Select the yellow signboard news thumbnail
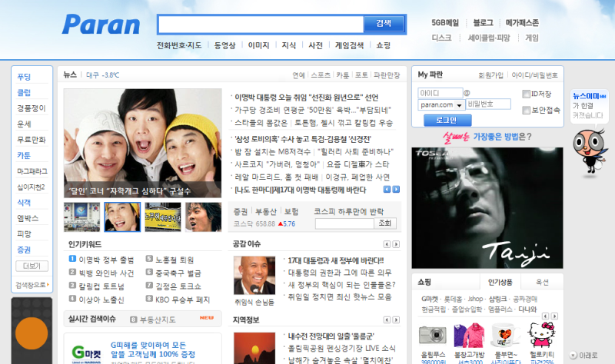This screenshot has width=615, height=364. tap(163, 217)
